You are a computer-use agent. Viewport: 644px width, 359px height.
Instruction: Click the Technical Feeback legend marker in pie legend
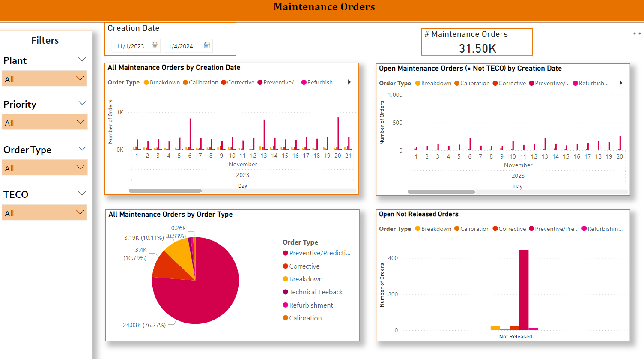(286, 292)
